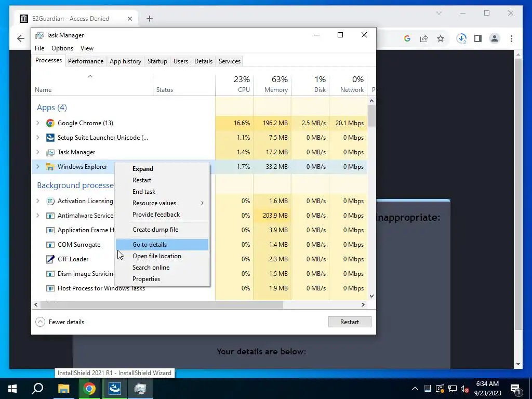Click the Host Process for Windows Tasks icon
This screenshot has width=532, height=399.
click(x=50, y=288)
